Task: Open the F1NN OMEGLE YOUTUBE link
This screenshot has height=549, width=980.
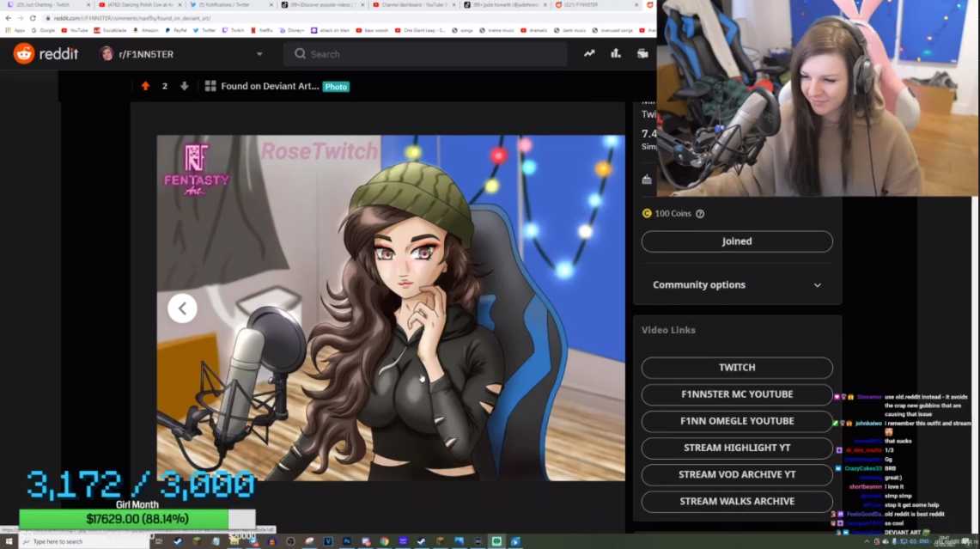Action: [737, 422]
